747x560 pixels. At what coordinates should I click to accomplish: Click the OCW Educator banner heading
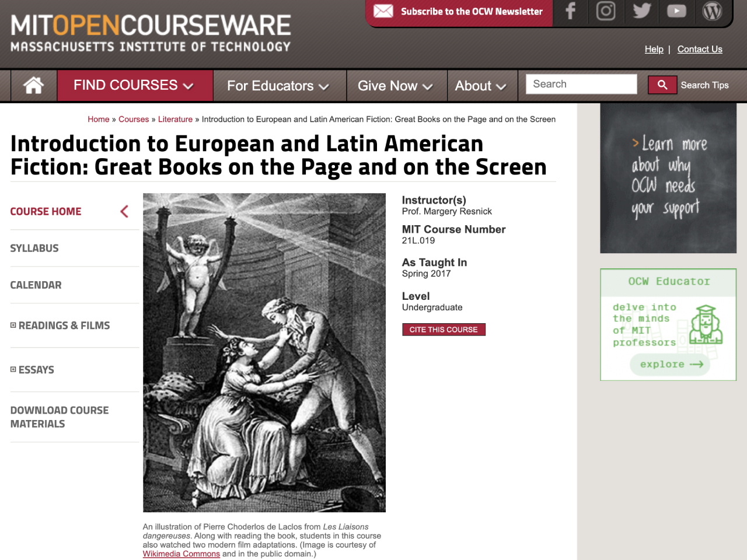tap(669, 281)
